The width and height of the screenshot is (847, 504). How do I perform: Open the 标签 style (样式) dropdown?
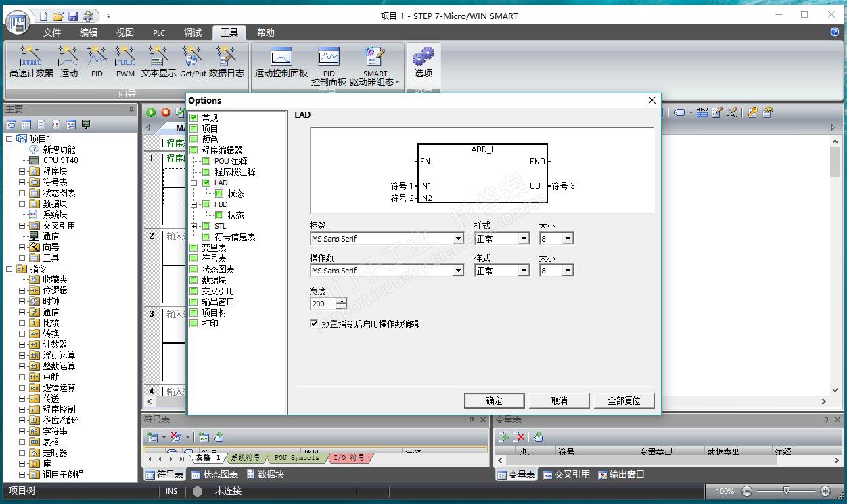click(523, 239)
